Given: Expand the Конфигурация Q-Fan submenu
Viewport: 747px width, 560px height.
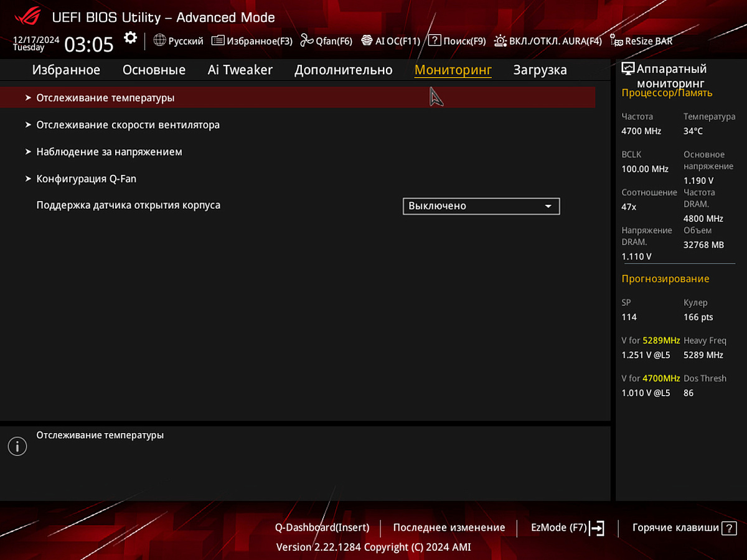Looking at the screenshot, I should [x=298, y=179].
